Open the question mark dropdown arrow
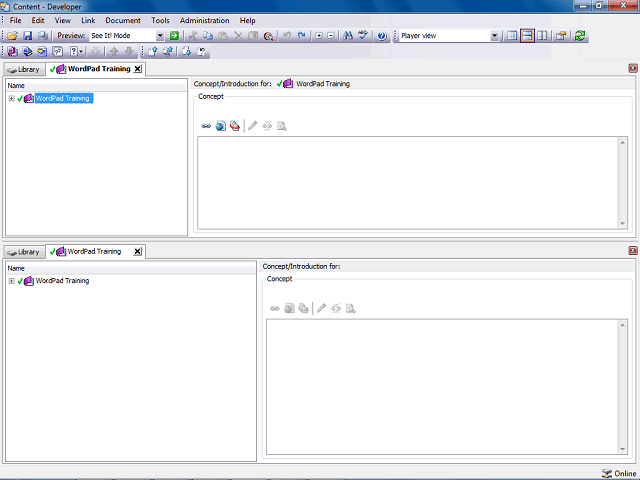 81,51
